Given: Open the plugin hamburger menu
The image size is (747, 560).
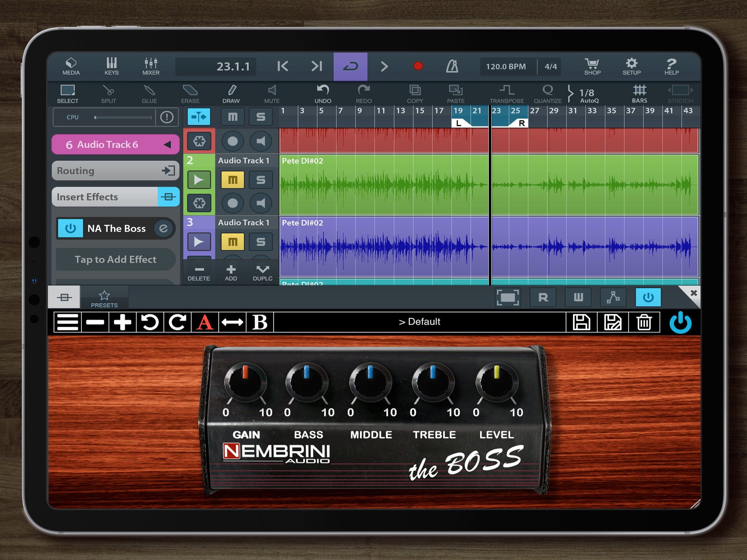Looking at the screenshot, I should pyautogui.click(x=67, y=322).
